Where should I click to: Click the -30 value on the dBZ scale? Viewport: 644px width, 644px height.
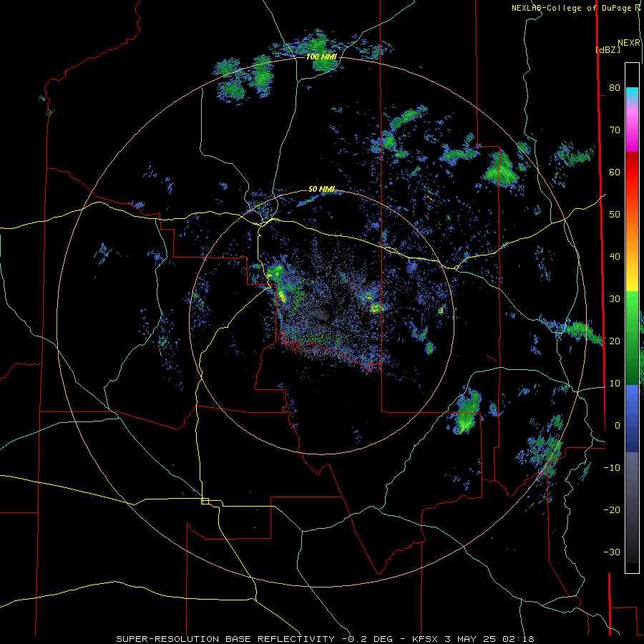pos(612,552)
